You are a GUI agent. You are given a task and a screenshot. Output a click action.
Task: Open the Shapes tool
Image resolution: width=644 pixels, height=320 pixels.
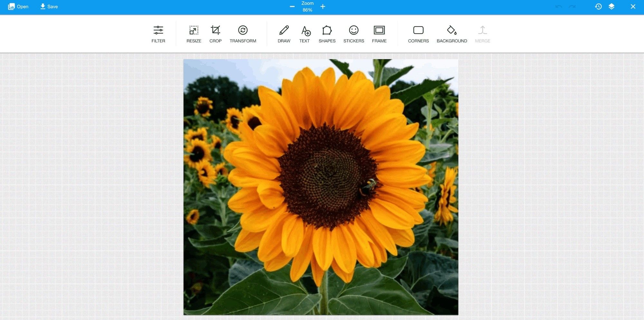327,34
